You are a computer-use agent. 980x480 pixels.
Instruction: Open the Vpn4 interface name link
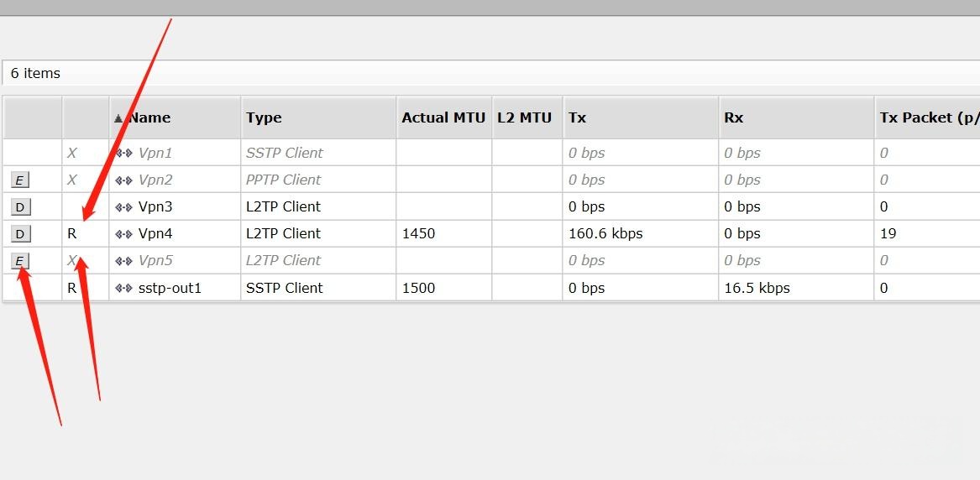point(155,233)
